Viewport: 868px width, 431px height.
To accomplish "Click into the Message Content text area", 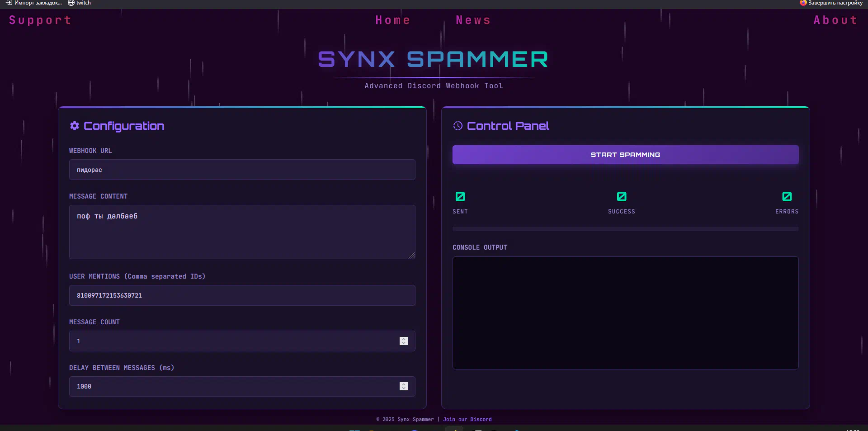I will click(242, 232).
